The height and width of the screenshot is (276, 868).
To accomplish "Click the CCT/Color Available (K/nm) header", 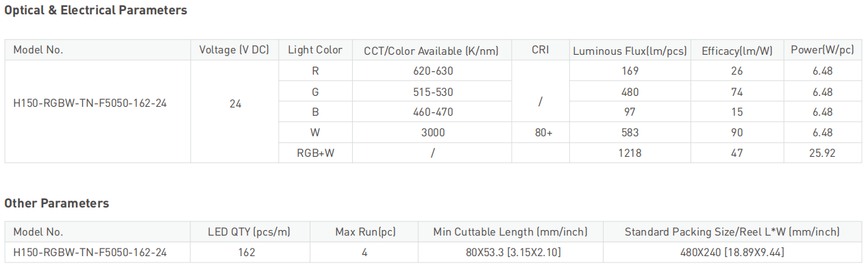I will tap(432, 50).
